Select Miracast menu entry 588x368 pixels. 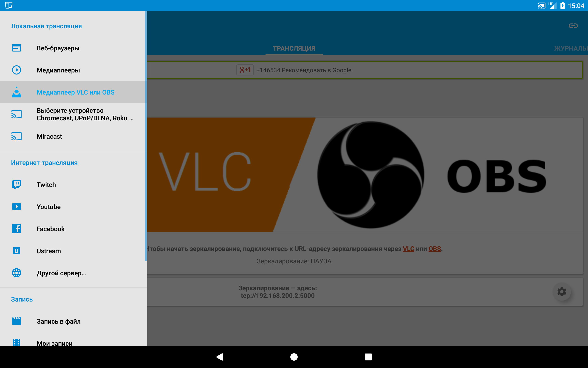point(73,136)
